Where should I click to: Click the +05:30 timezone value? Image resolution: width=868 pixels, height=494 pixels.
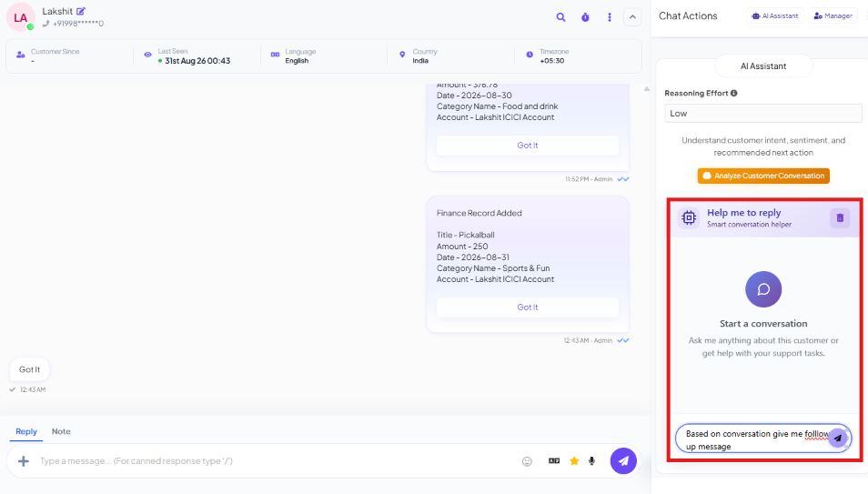(552, 61)
